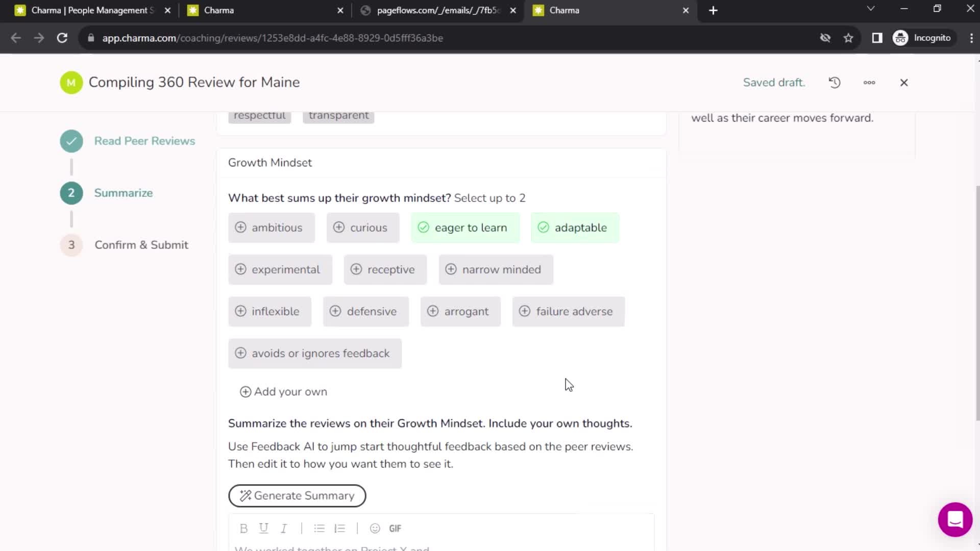
Task: Click the underline formatting icon
Action: click(x=264, y=528)
